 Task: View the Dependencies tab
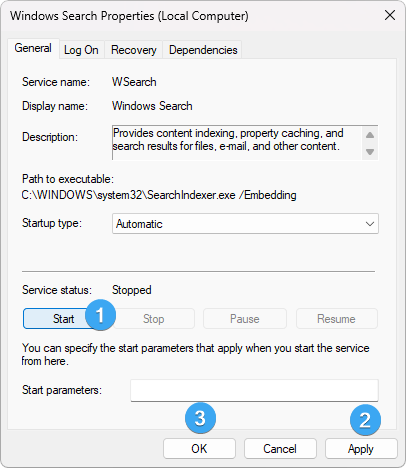[203, 50]
